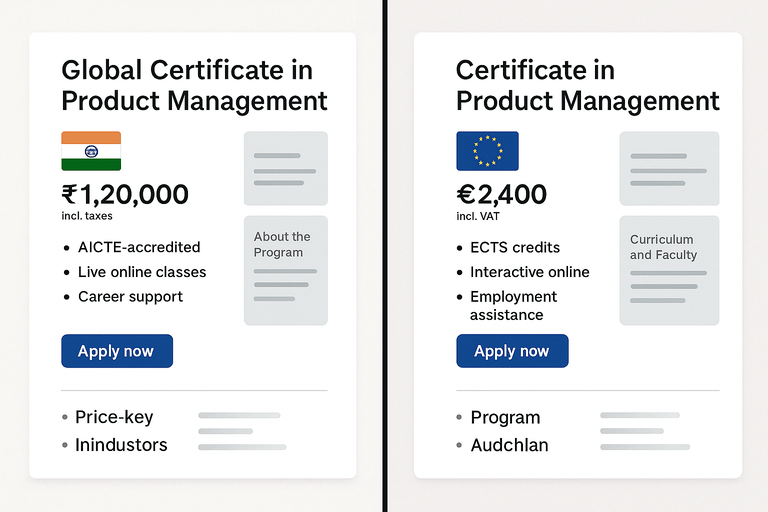This screenshot has width=768, height=512.
Task: Click the Price-key list item
Action: pos(114,417)
